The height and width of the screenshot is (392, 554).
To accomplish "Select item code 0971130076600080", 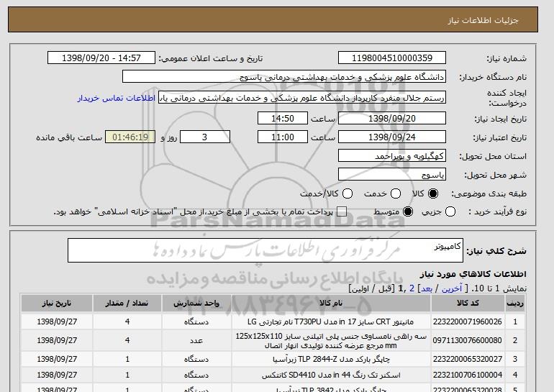I will click(x=468, y=340).
